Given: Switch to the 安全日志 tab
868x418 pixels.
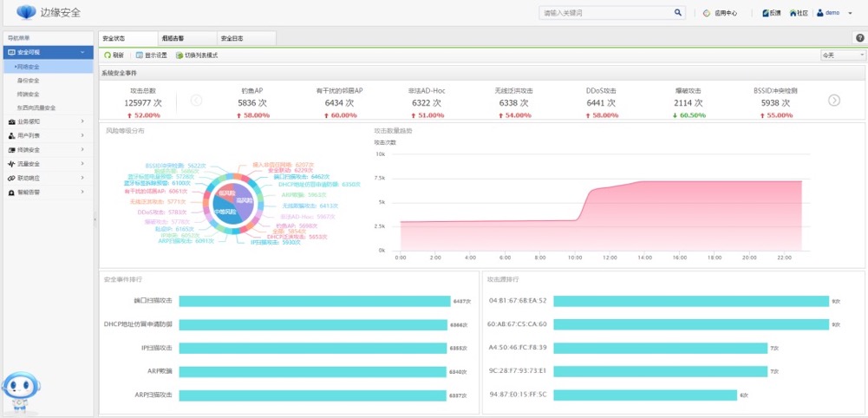Looking at the screenshot, I should coord(246,39).
